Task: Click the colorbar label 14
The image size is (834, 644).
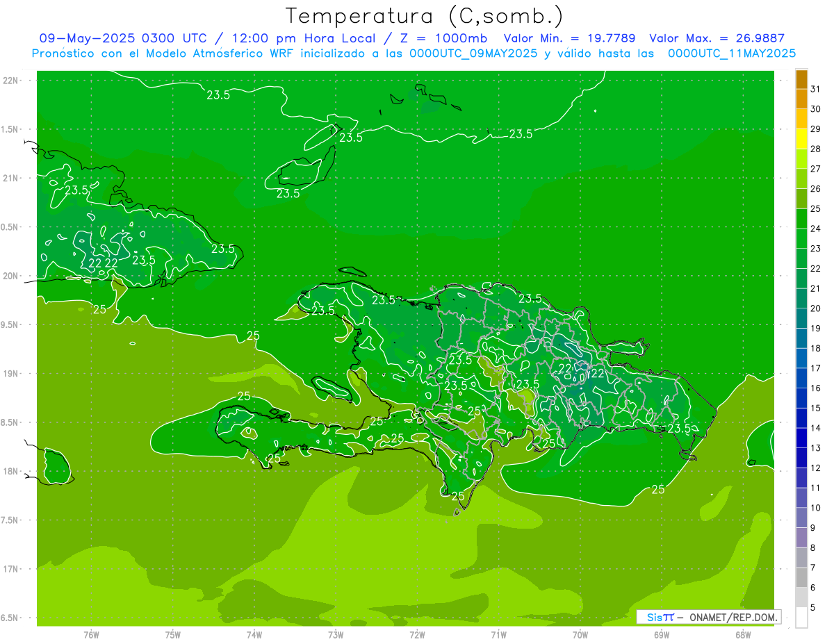Action: tap(815, 428)
